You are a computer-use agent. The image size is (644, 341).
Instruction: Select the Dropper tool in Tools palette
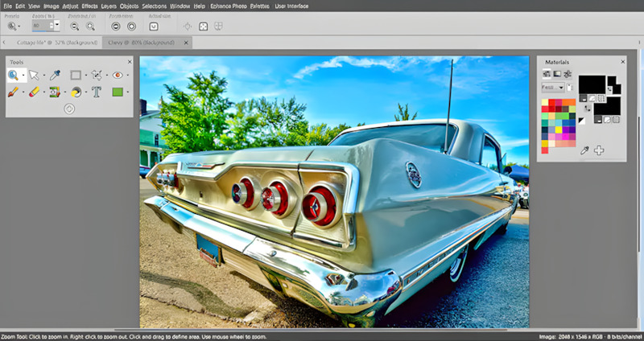(56, 76)
